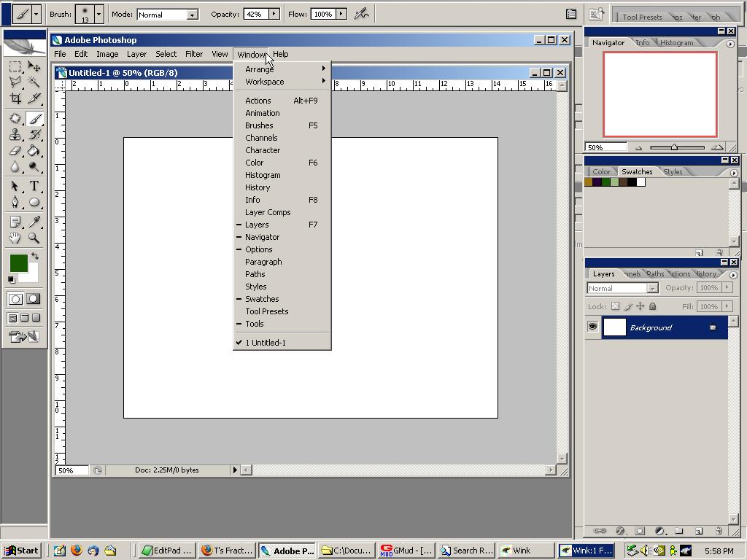Screen dimensions: 747x560
Task: Open GMud from the taskbar
Action: 405,551
